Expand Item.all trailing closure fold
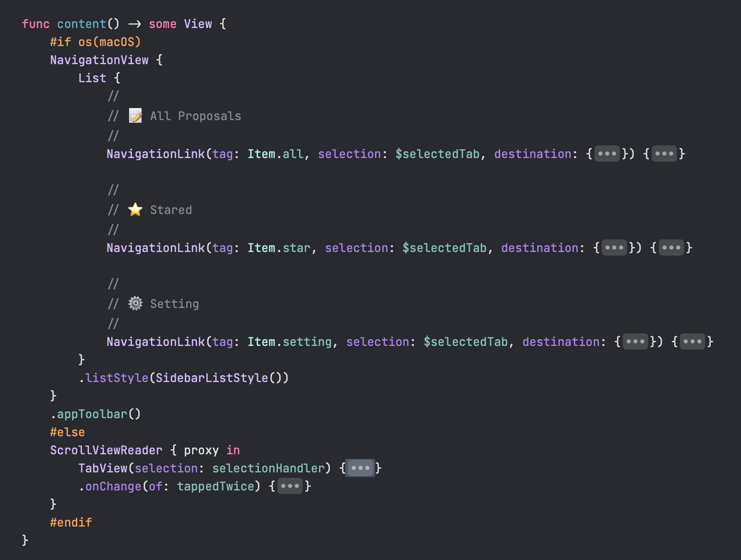741x560 pixels. (664, 154)
